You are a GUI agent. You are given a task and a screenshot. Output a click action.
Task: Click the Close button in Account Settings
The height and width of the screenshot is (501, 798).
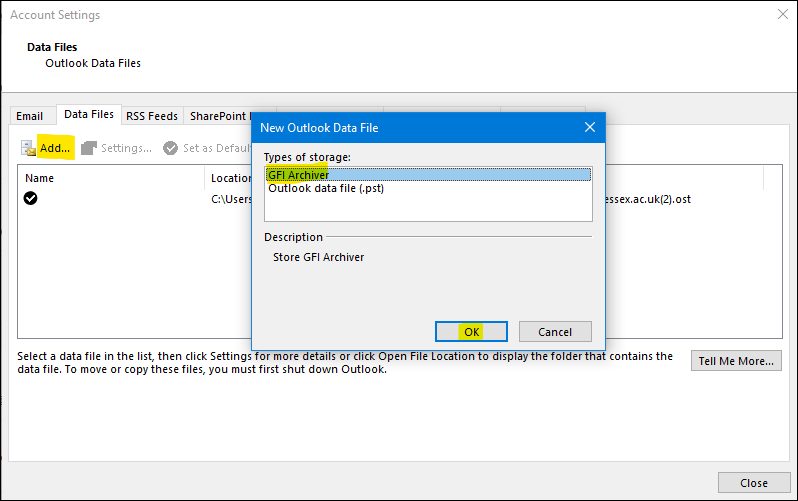tap(754, 483)
